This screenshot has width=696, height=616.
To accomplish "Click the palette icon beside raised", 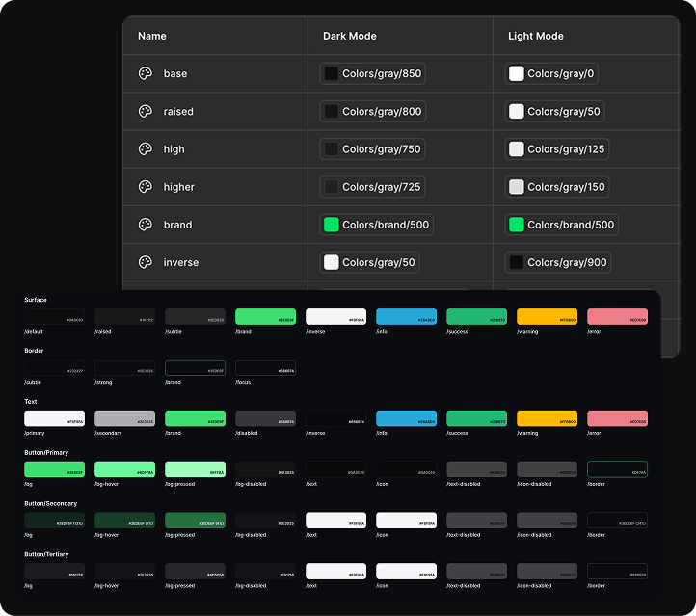I will click(x=146, y=112).
